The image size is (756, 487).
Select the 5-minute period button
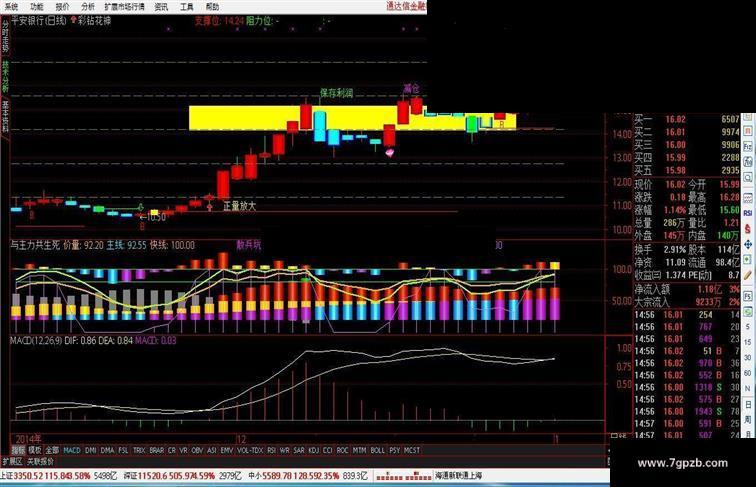[x=748, y=326]
